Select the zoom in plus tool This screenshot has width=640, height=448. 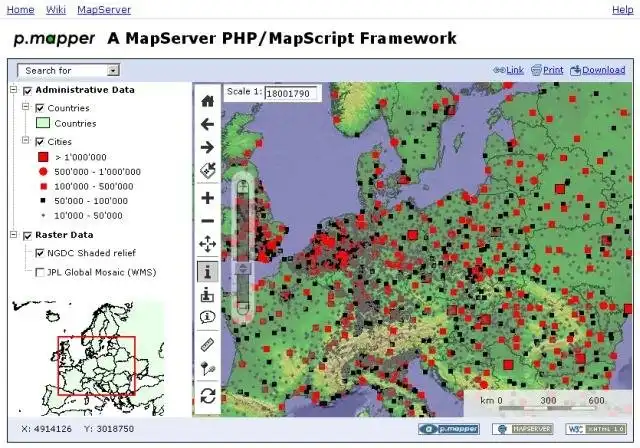pos(208,198)
